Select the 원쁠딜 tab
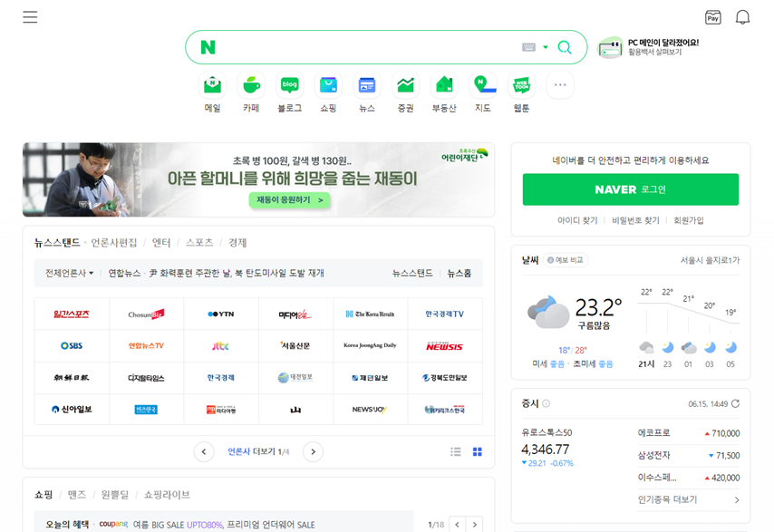The image size is (774, 532). (x=115, y=495)
